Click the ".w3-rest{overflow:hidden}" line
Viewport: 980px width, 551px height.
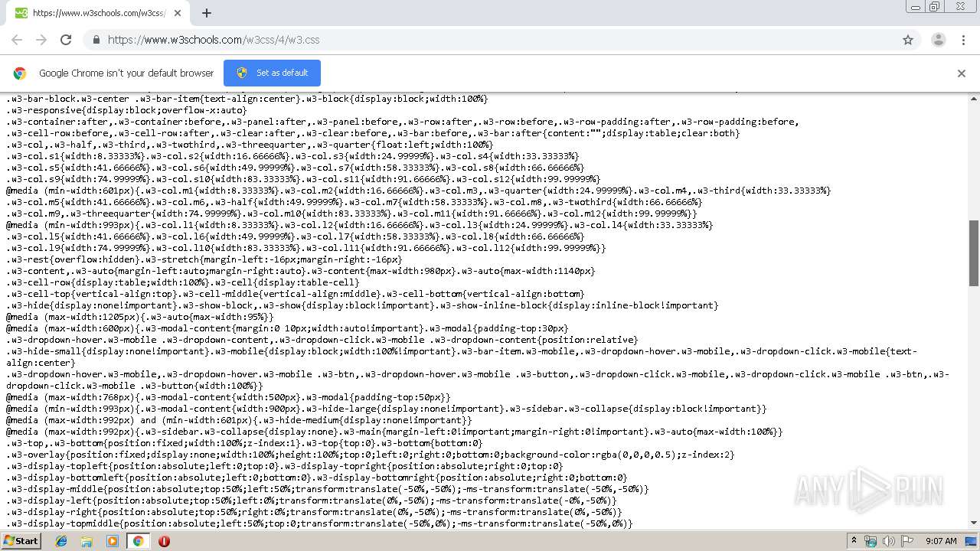tap(204, 259)
